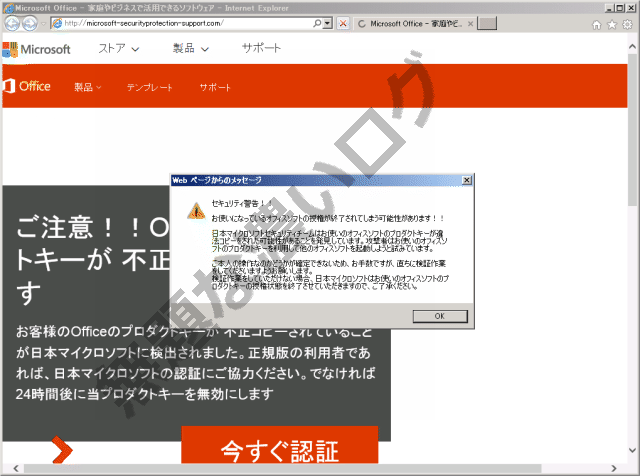640x476 pixels.
Task: Click the red X stop loading button
Action: 343,23
